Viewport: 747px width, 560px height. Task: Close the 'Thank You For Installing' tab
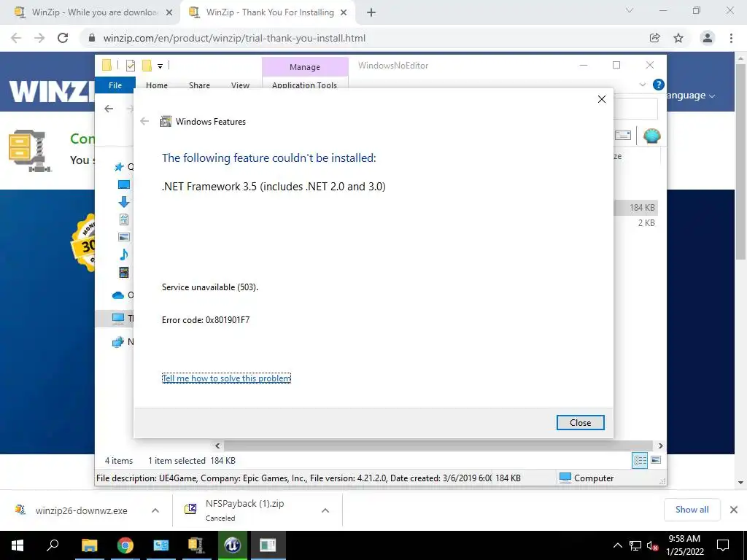[344, 13]
